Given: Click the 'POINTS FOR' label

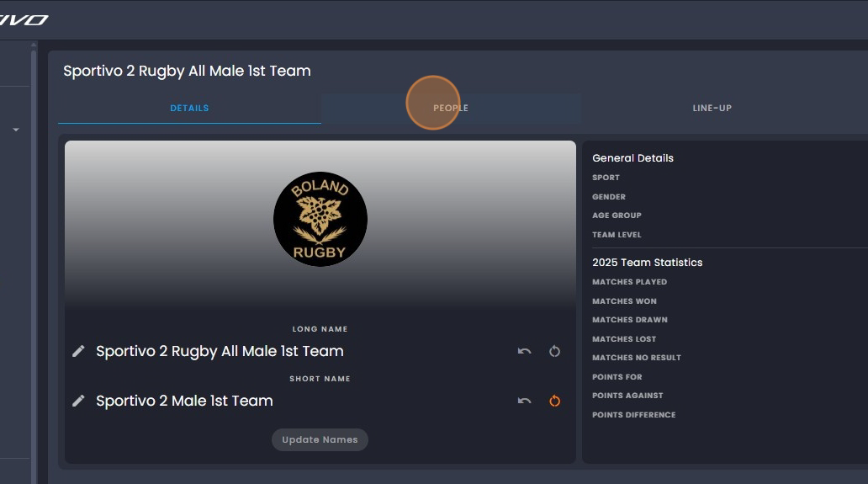Looking at the screenshot, I should [x=617, y=377].
